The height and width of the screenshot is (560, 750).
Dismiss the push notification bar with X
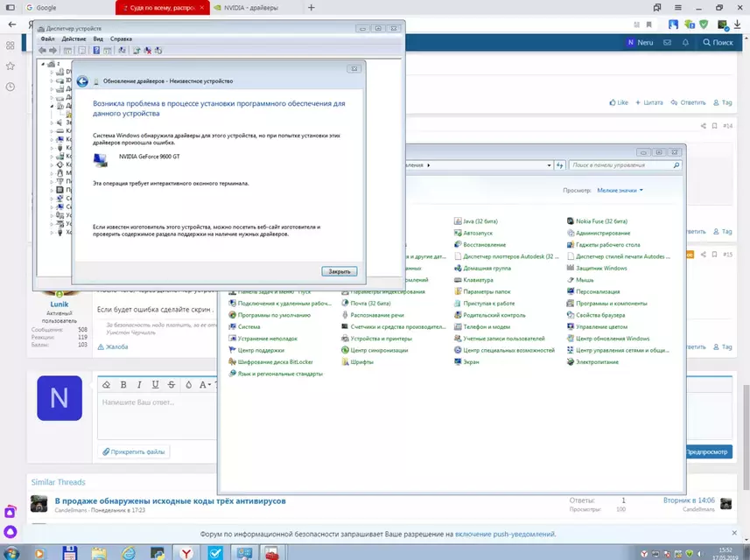point(734,533)
